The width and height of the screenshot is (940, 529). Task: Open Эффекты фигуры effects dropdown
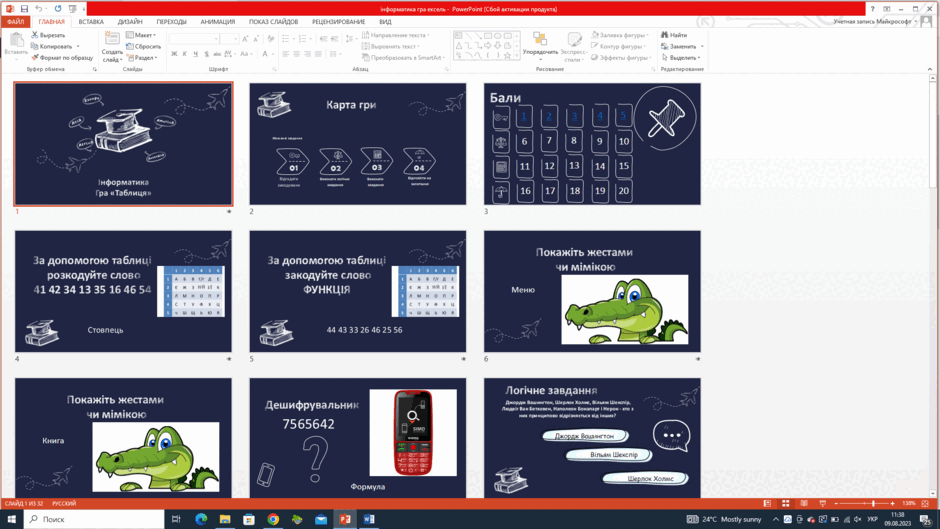(x=621, y=58)
